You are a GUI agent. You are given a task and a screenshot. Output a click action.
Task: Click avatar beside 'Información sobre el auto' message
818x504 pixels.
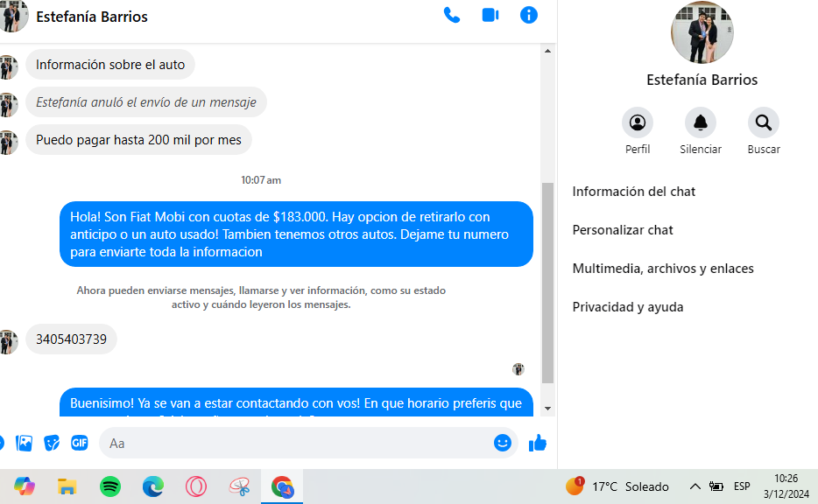(9, 67)
